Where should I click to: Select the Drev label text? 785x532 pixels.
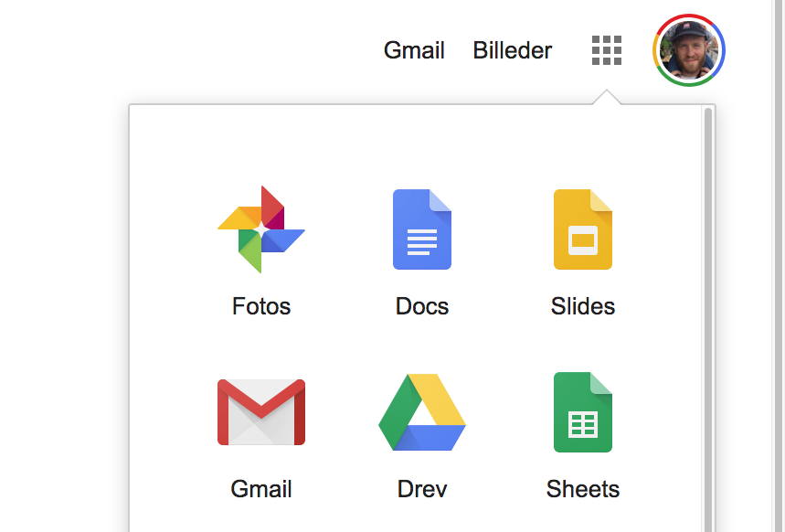pyautogui.click(x=422, y=489)
